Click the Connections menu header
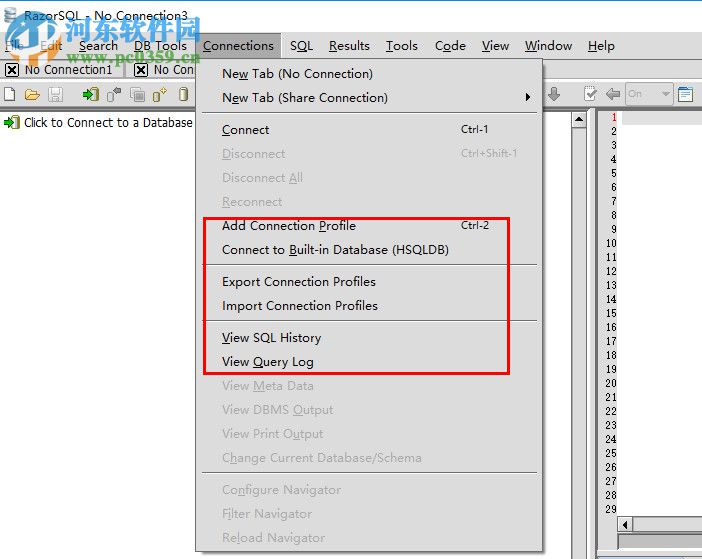Viewport: 702px width, 559px height. coord(238,46)
